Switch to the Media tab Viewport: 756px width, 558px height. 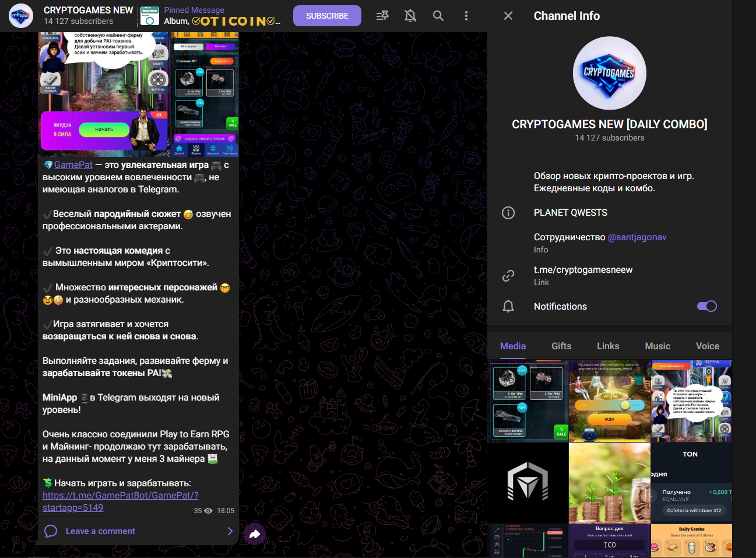click(x=513, y=346)
